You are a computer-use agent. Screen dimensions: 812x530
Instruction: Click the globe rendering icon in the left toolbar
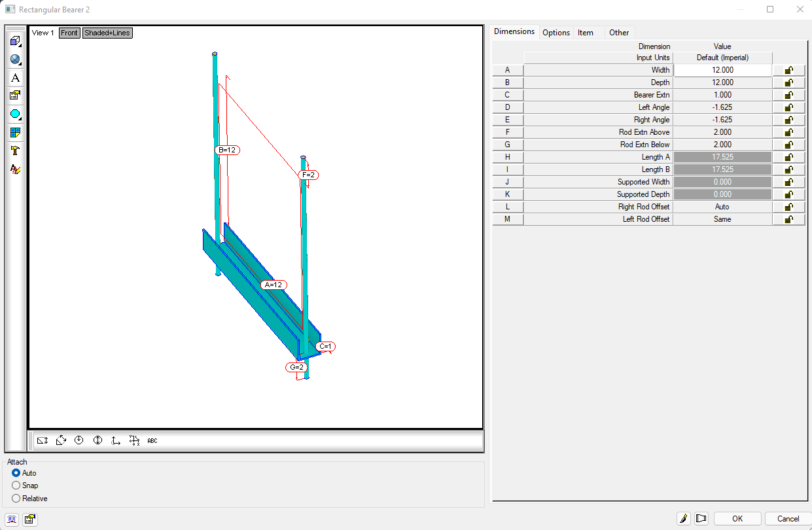coord(14,60)
